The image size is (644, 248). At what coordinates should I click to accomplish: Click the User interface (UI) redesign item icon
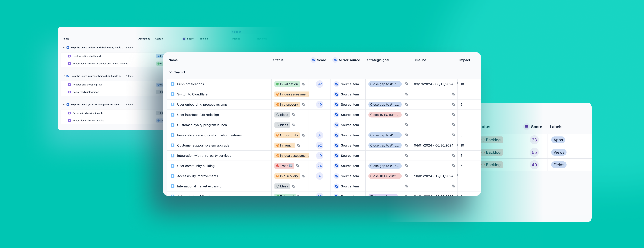tap(172, 115)
